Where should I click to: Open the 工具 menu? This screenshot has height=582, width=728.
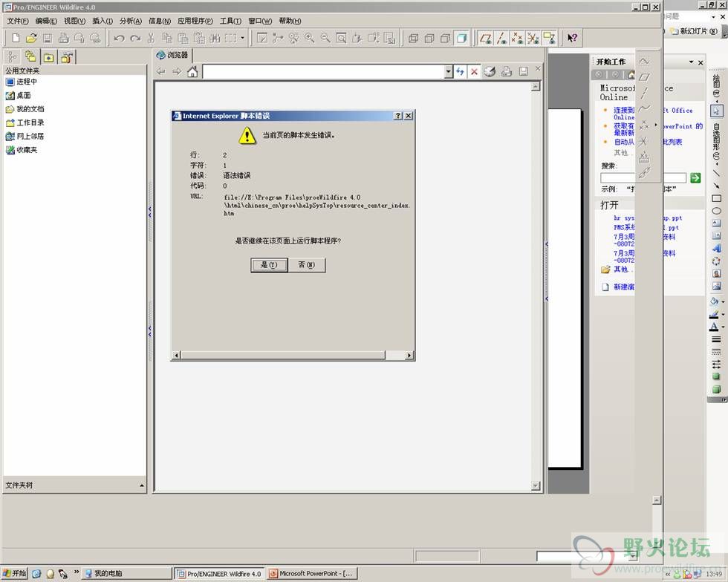(230, 21)
